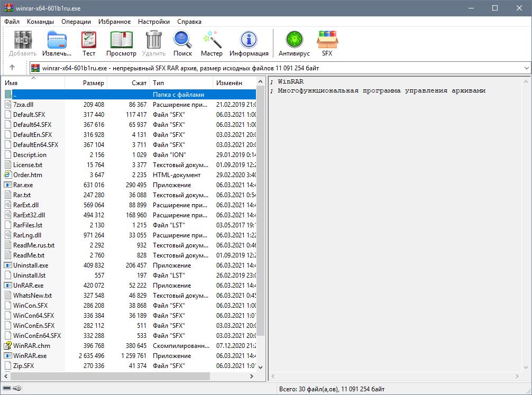Click the Find (Поиск) magnifier icon
532x395 pixels.
coord(182,43)
